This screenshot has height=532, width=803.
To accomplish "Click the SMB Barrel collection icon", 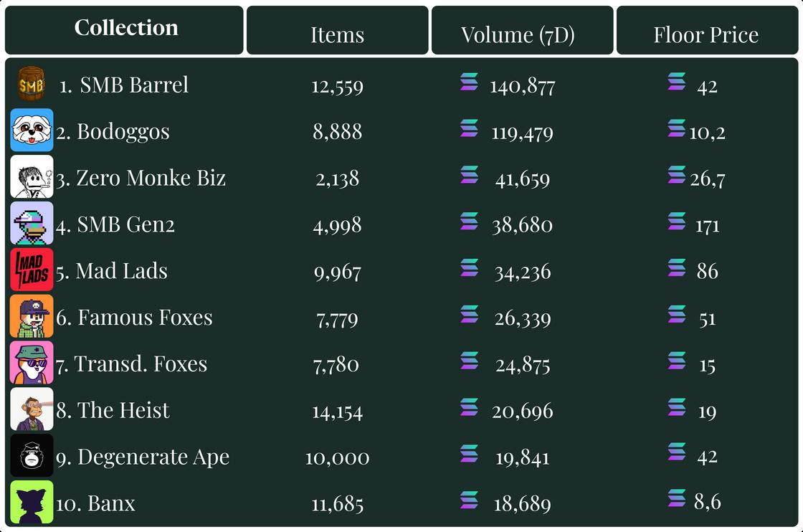I will [32, 85].
